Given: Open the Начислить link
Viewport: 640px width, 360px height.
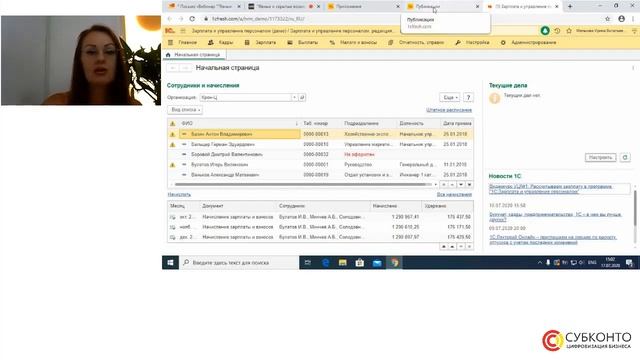Looking at the screenshot, I should pyautogui.click(x=179, y=195).
